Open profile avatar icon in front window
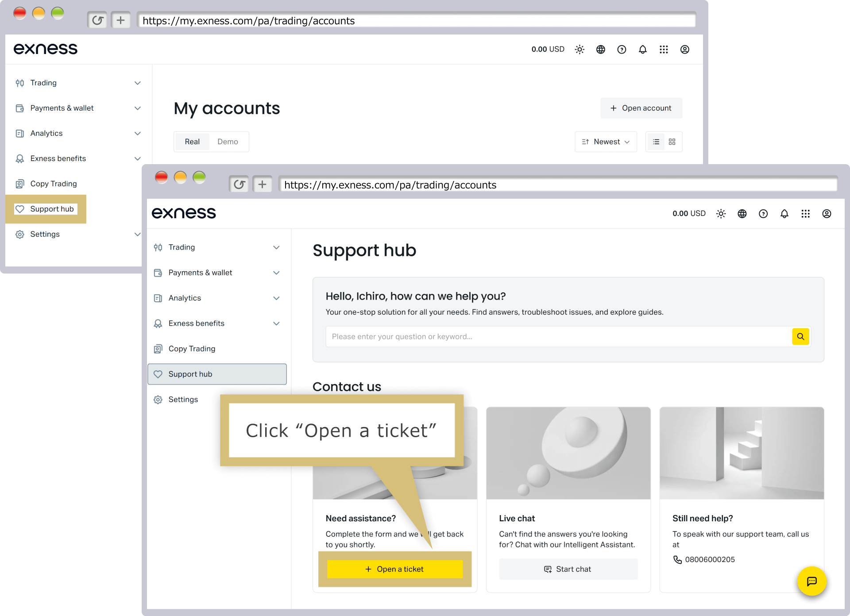This screenshot has height=616, width=850. tap(827, 214)
